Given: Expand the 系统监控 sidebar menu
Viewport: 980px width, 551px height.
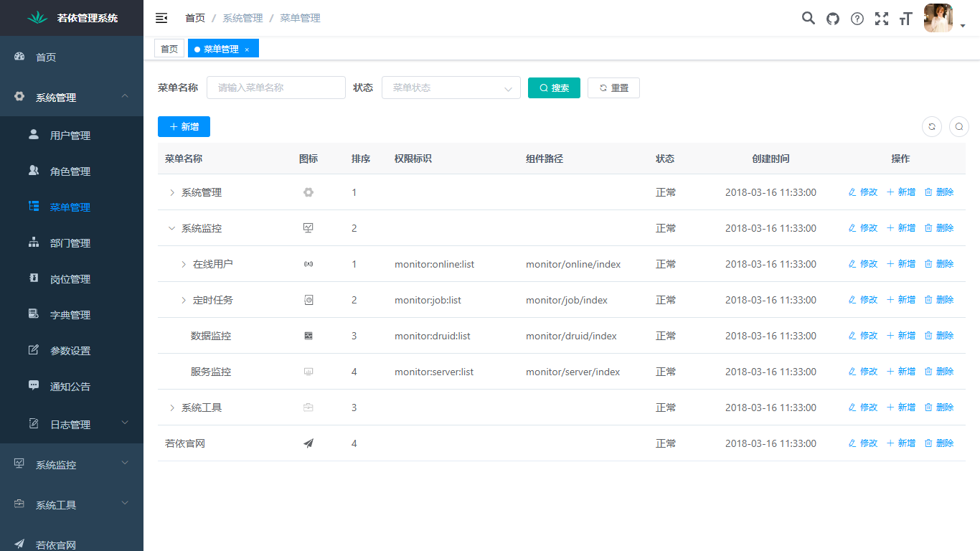Looking at the screenshot, I should tap(71, 464).
